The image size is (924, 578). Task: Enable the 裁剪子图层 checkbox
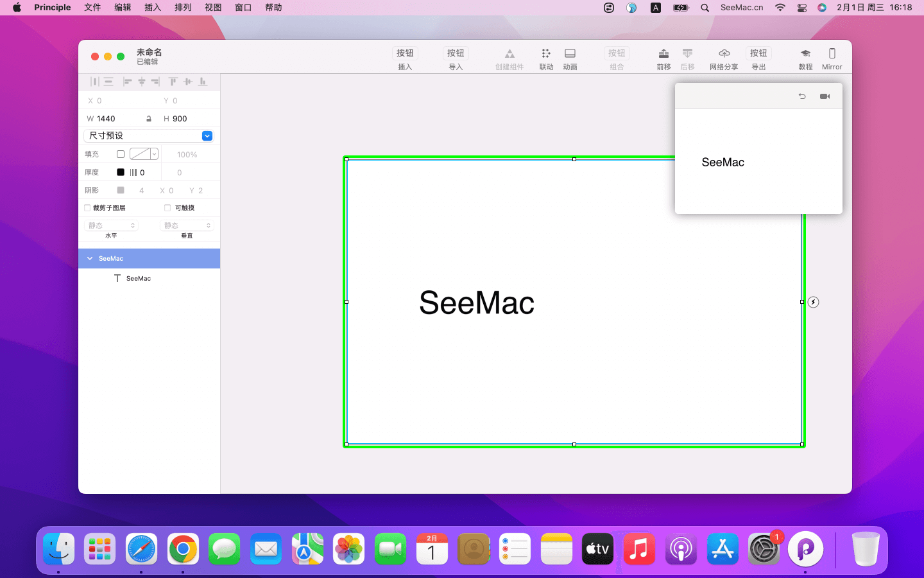[88, 208]
